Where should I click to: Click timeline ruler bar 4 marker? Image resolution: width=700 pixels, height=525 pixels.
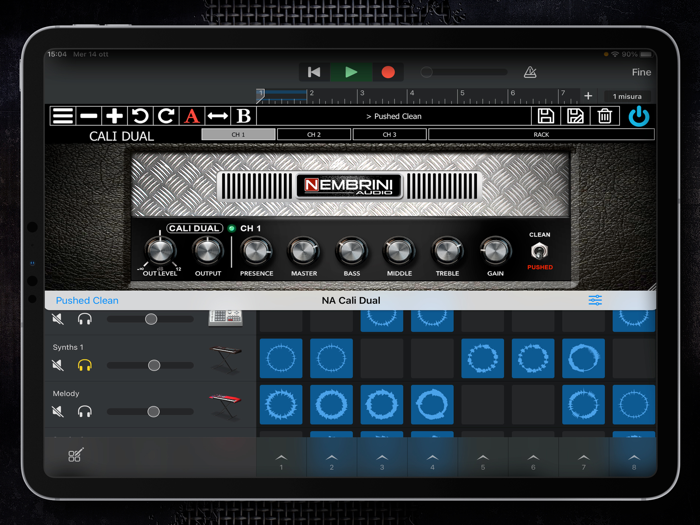[x=412, y=93]
